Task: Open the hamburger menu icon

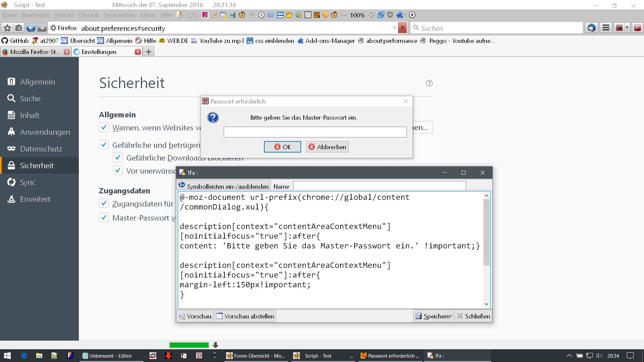Action: 606,28
